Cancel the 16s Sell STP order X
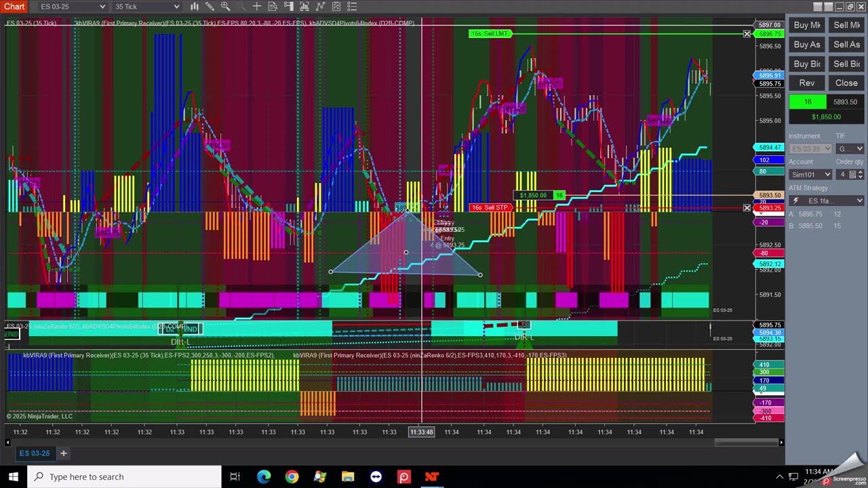This screenshot has width=868, height=488. point(747,207)
